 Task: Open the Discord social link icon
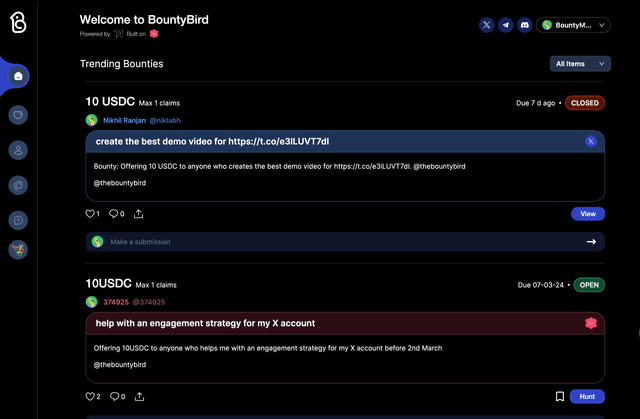525,25
